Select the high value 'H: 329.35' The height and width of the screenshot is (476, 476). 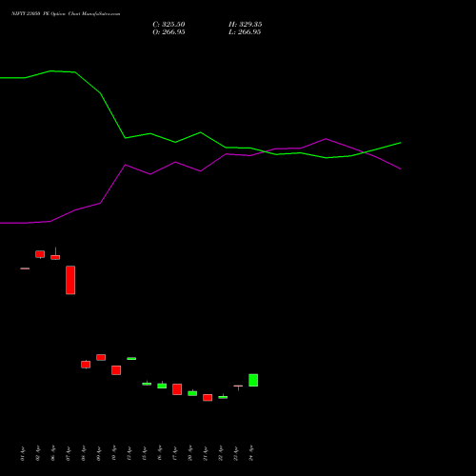pos(246,25)
